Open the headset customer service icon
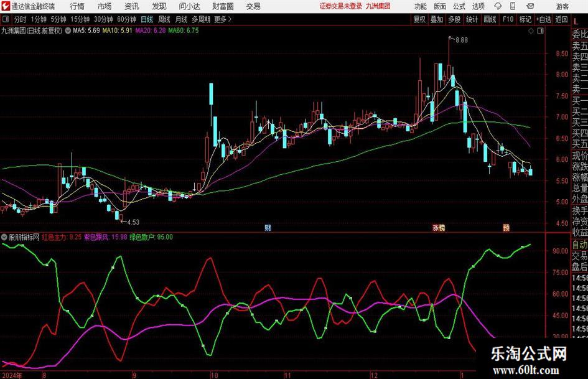Viewport: 588px width, 379px height. pyautogui.click(x=498, y=6)
